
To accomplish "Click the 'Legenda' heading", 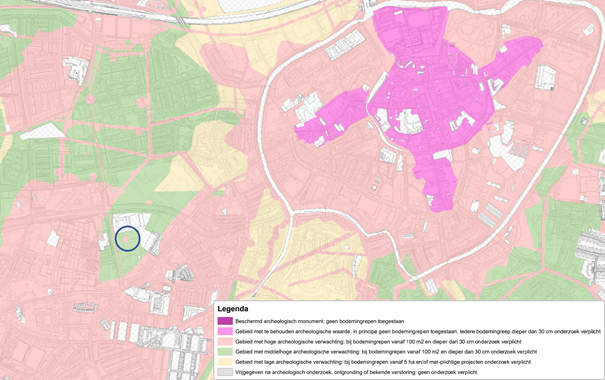I will [233, 309].
